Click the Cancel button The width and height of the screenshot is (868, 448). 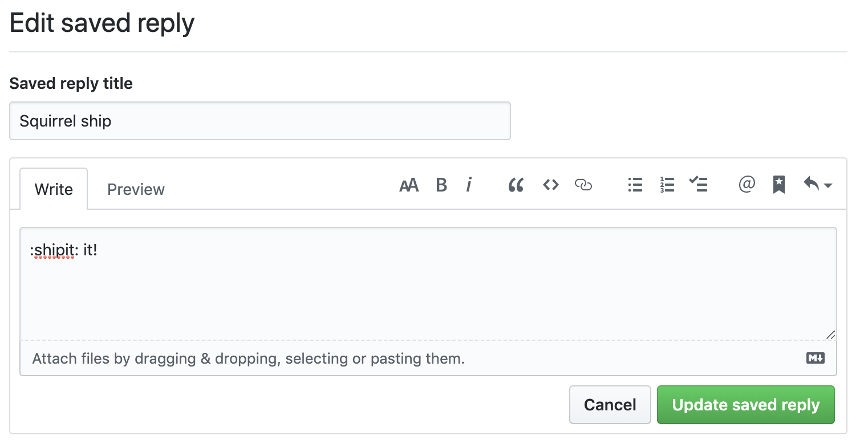pos(610,405)
